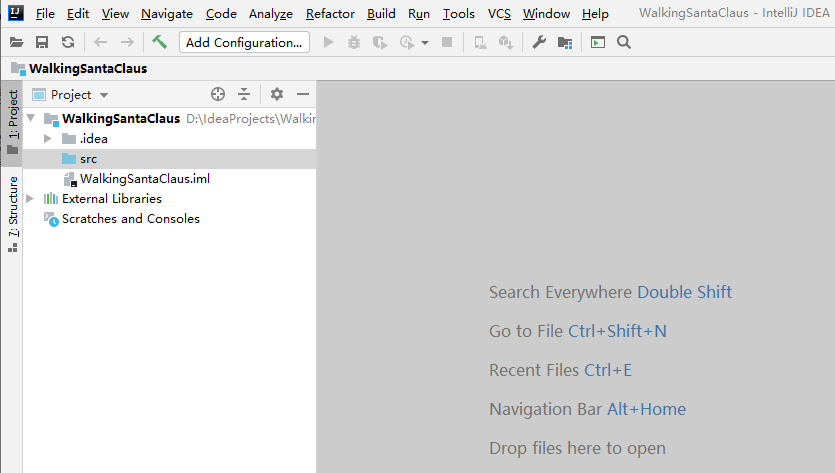Collapse the WalkingSantaClaus root node
The width and height of the screenshot is (835, 473).
click(31, 118)
